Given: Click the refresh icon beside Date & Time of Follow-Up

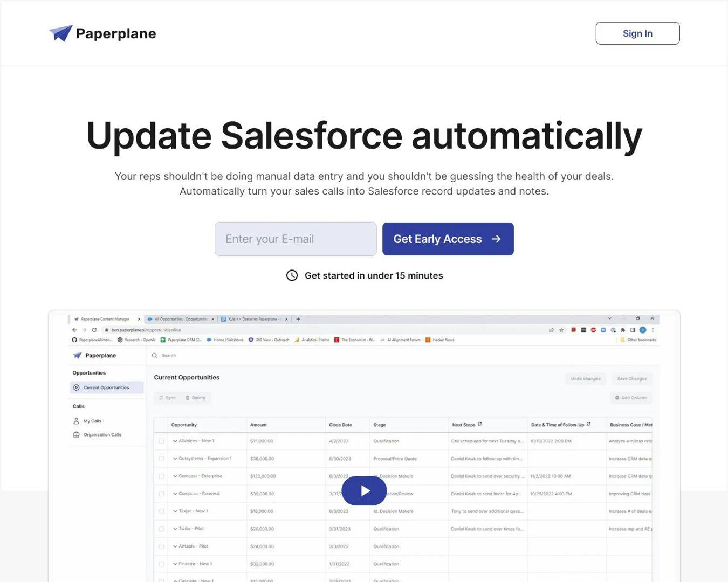Looking at the screenshot, I should pos(588,424).
